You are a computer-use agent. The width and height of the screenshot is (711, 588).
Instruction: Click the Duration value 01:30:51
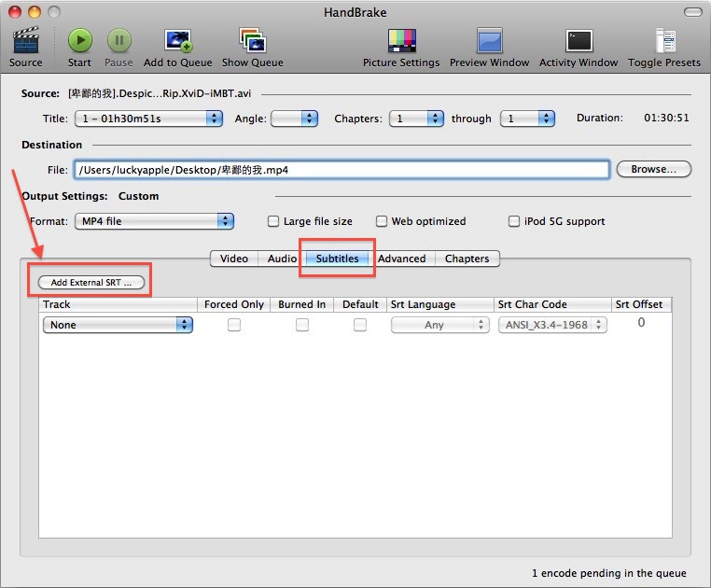click(x=666, y=118)
